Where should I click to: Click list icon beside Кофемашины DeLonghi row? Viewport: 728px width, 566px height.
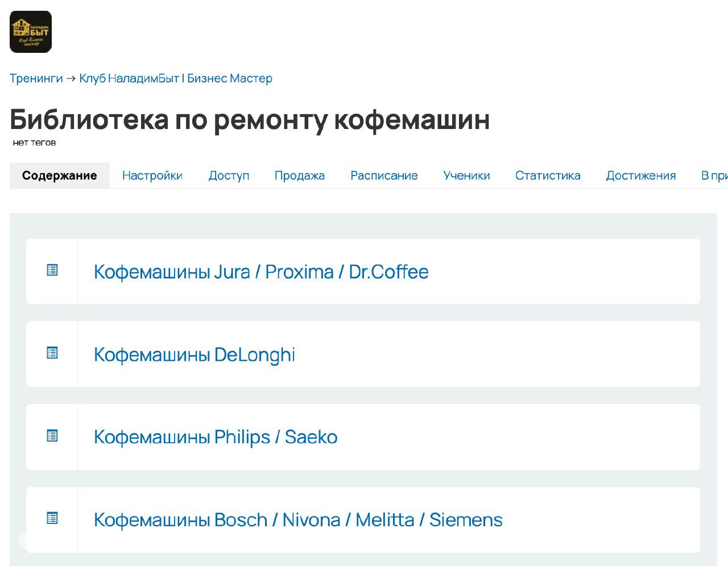pyautogui.click(x=52, y=353)
